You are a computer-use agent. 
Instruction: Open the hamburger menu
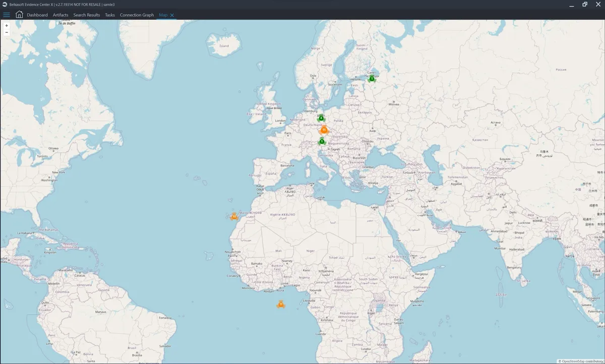click(x=7, y=15)
